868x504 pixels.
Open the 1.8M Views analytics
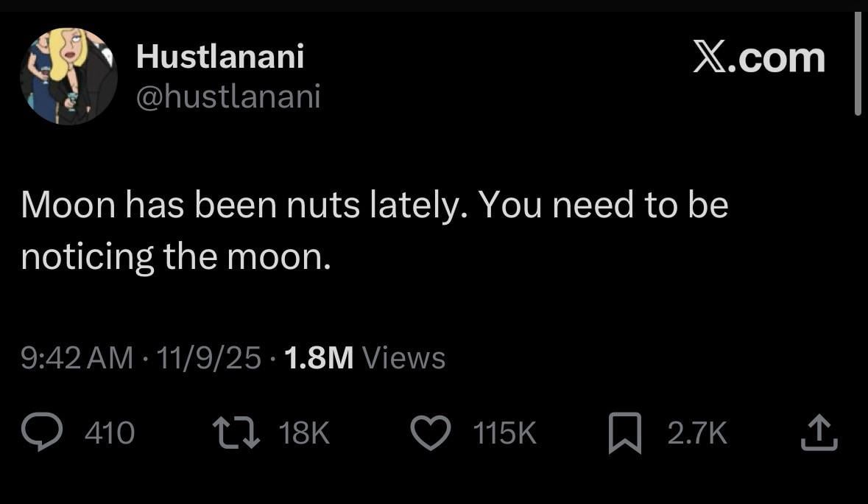click(364, 358)
